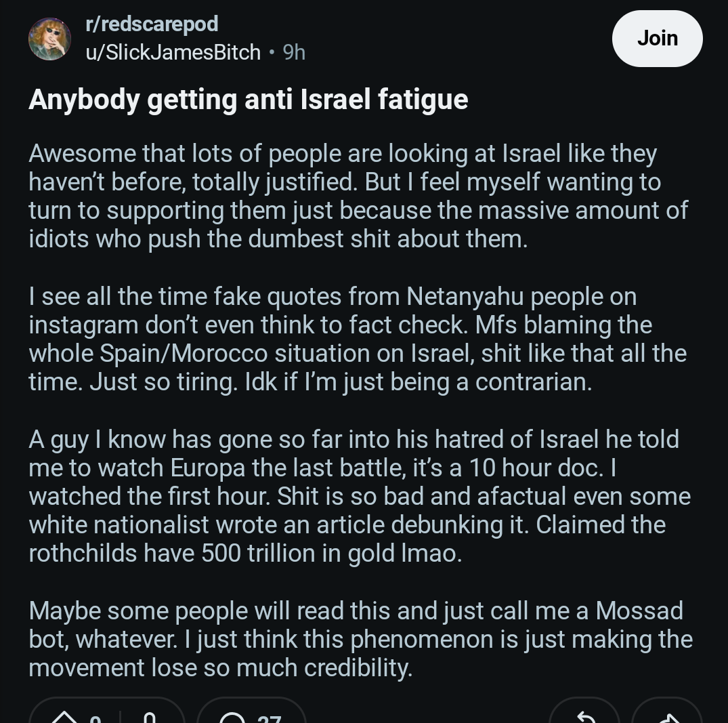Open post titled Anybody getting anti Israel fatigue
728x723 pixels.
click(249, 100)
